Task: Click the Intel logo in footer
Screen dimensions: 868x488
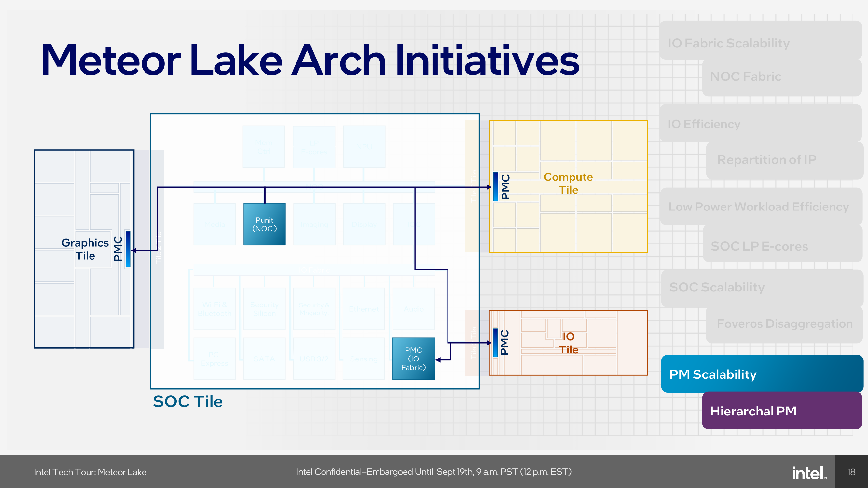Action: [809, 472]
